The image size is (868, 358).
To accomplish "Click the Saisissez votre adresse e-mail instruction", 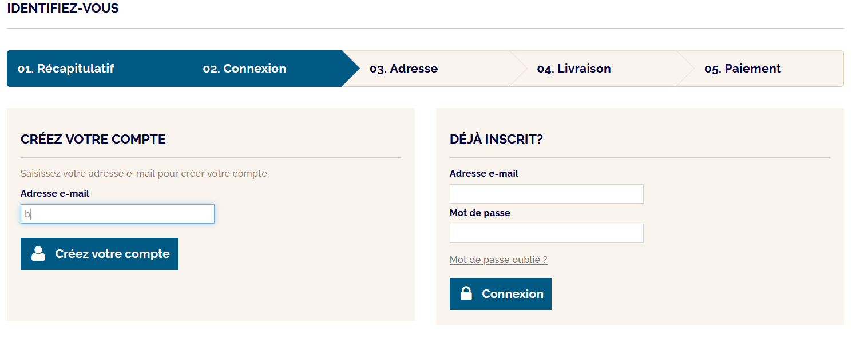I will [x=145, y=173].
